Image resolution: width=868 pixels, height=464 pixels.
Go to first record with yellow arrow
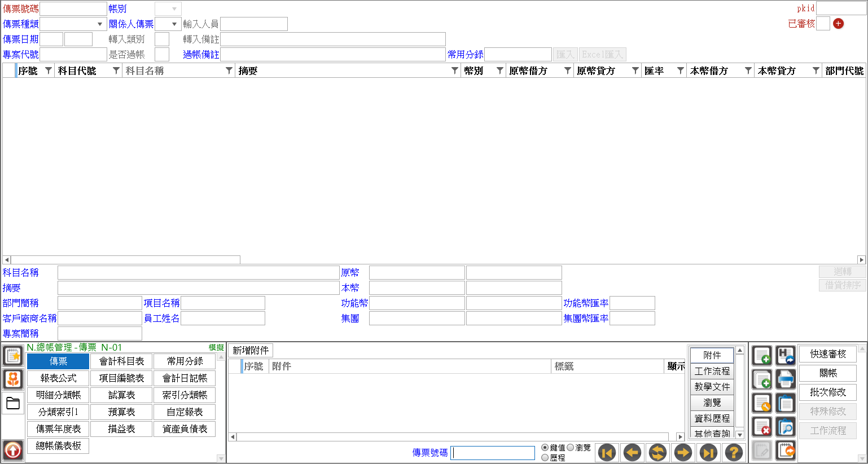[607, 452]
